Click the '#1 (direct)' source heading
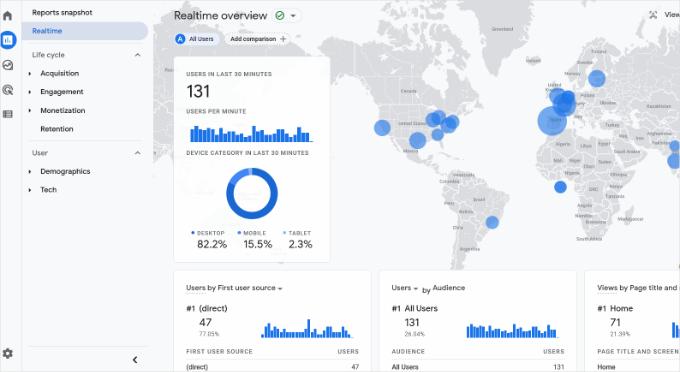This screenshot has width=680, height=372. pyautogui.click(x=207, y=309)
